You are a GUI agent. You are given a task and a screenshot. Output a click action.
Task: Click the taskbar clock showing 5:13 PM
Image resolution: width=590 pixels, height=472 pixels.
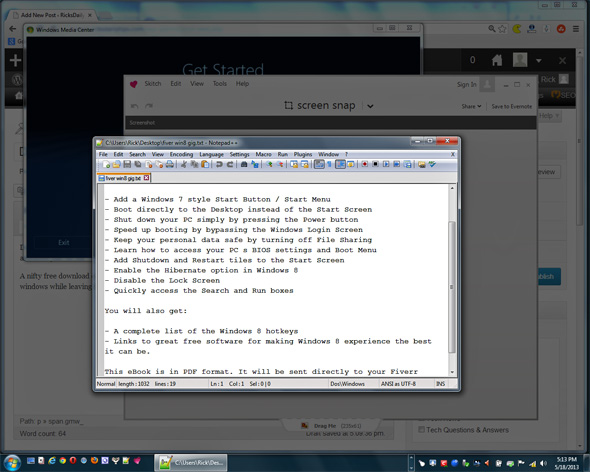567,463
